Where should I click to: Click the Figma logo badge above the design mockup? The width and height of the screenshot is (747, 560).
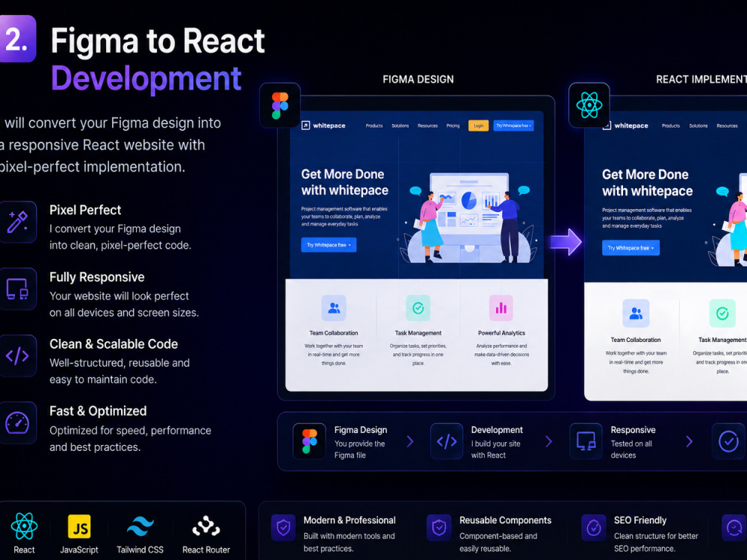tap(280, 105)
